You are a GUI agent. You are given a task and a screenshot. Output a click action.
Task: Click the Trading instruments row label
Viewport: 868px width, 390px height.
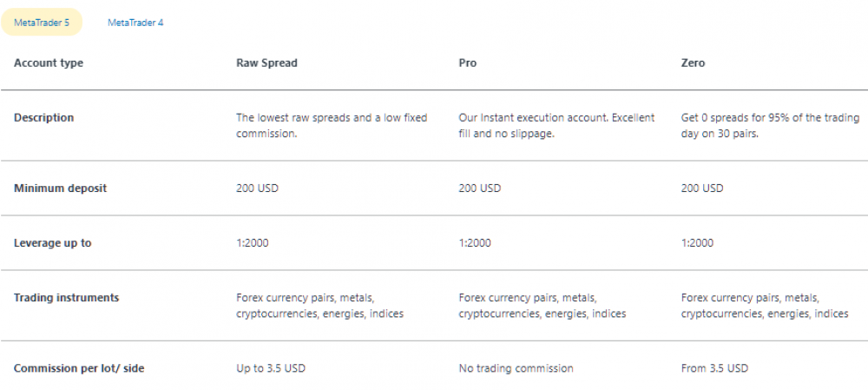click(x=67, y=297)
